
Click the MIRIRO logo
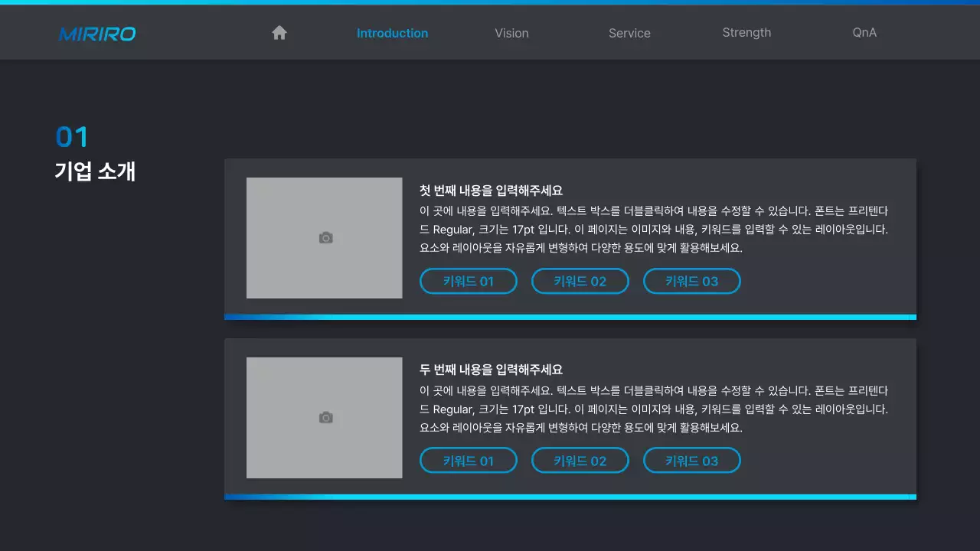(x=96, y=34)
